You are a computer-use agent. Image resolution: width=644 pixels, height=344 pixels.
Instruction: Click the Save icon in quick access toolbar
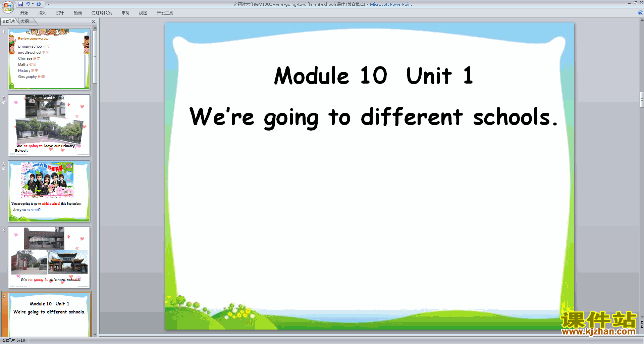tap(20, 4)
